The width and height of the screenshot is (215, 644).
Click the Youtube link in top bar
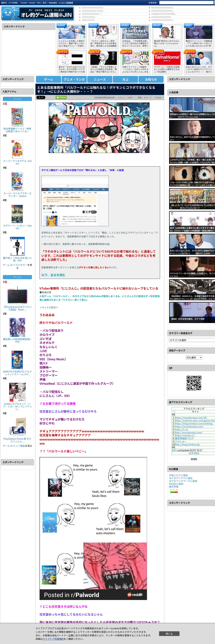(53, 3)
